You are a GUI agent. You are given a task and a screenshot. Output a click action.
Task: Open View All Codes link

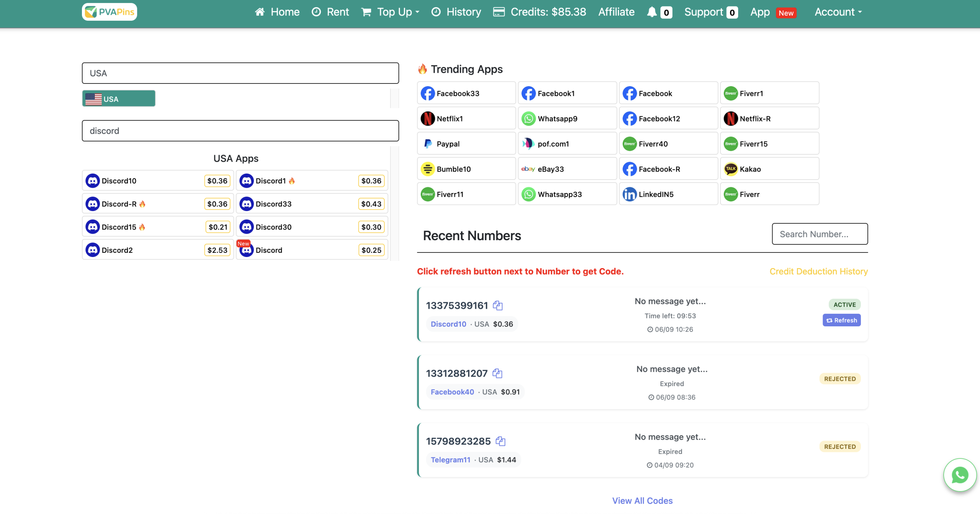642,501
